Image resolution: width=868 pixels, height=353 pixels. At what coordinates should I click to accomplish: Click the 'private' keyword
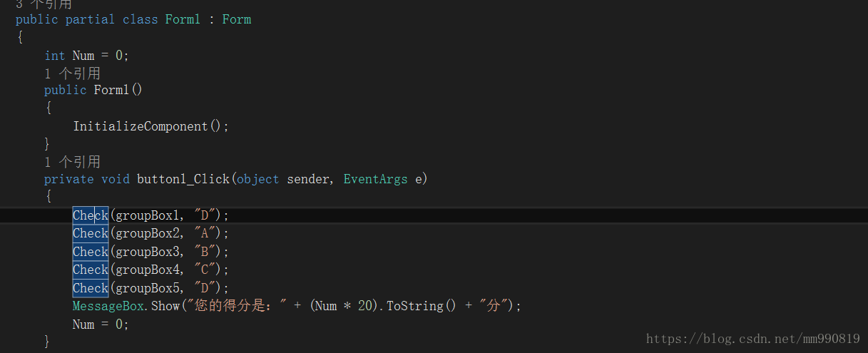click(69, 179)
